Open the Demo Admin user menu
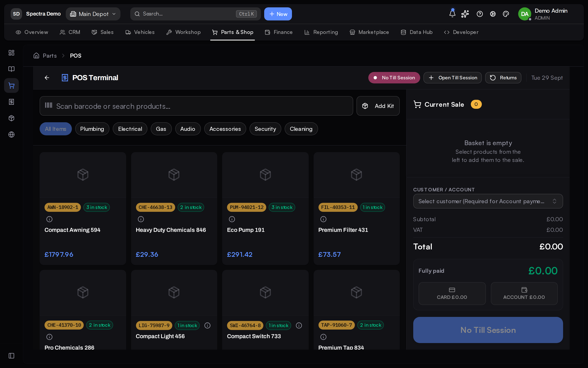This screenshot has height=368, width=588. [x=543, y=14]
